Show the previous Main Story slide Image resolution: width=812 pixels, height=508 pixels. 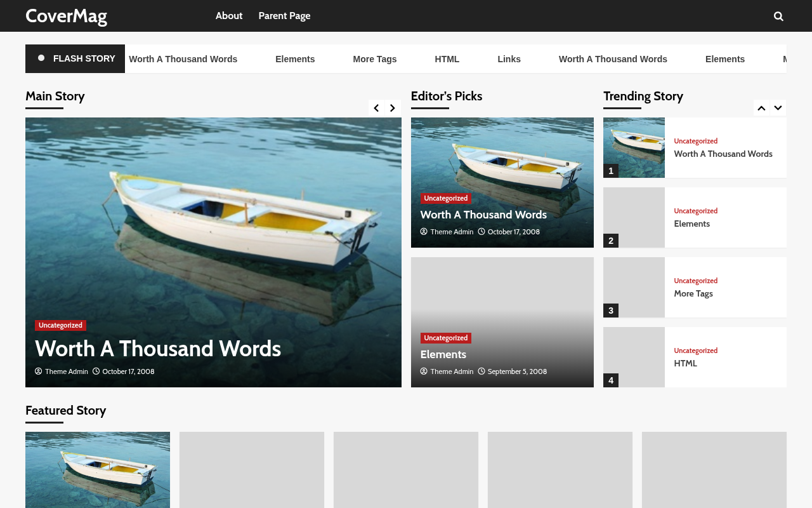(376, 108)
